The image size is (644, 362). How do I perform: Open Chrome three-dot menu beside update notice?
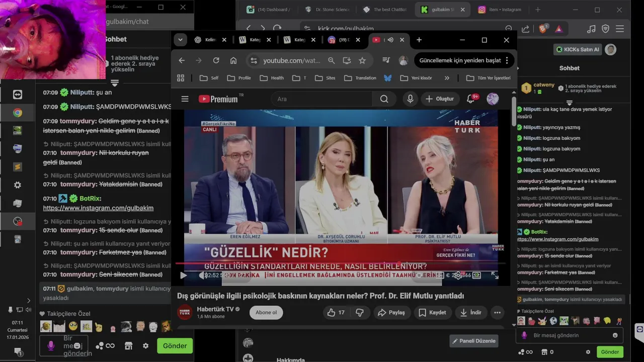click(507, 60)
